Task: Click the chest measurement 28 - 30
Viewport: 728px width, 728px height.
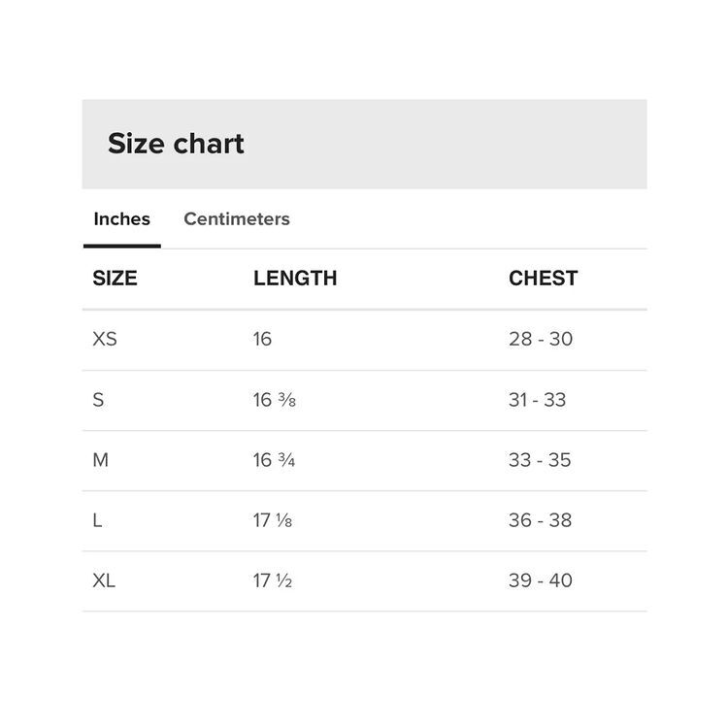Action: [x=541, y=340]
